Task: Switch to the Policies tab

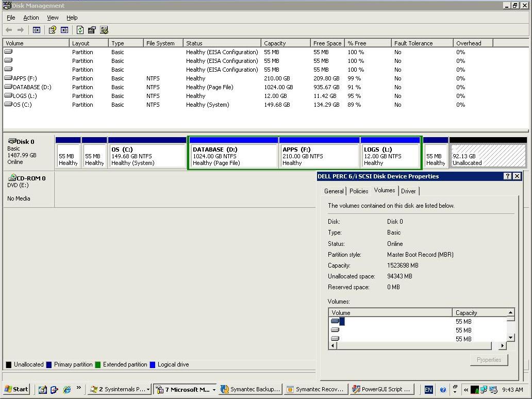Action: click(x=359, y=191)
